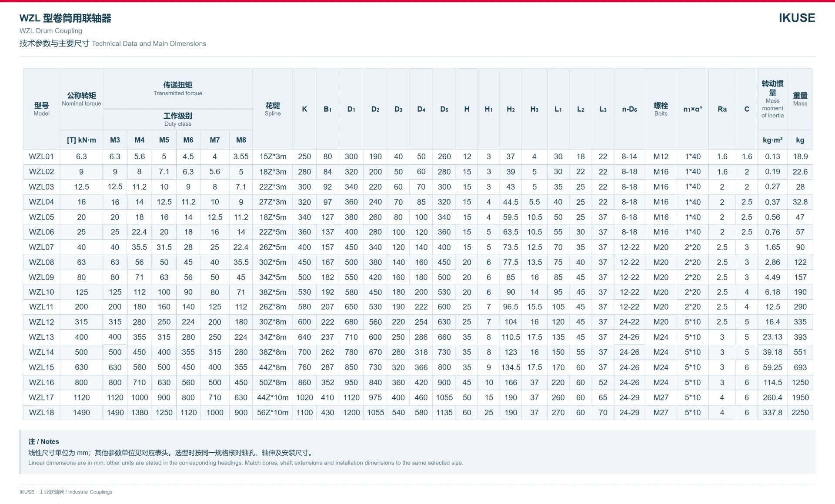Click the inertia value 23.13
The image size is (835, 504).
pos(772,337)
